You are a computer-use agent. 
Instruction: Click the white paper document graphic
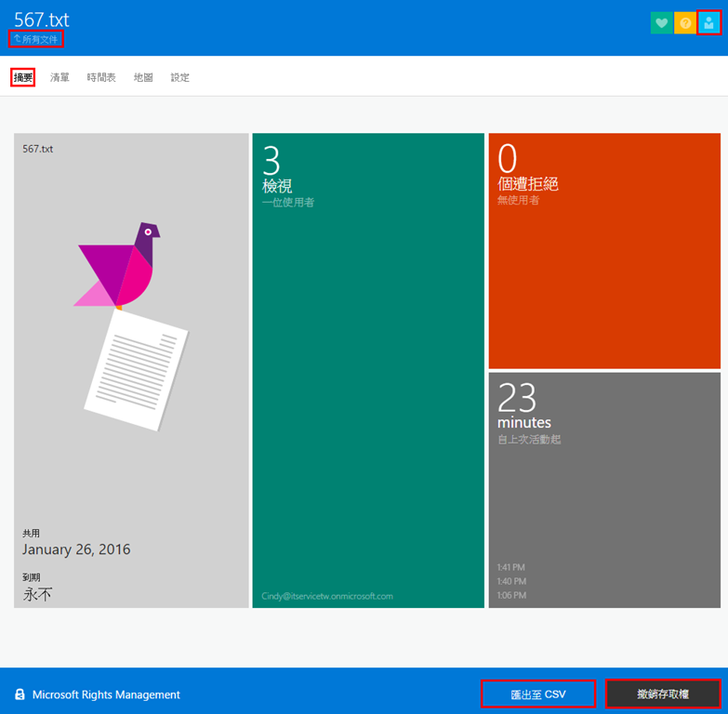[x=135, y=369]
